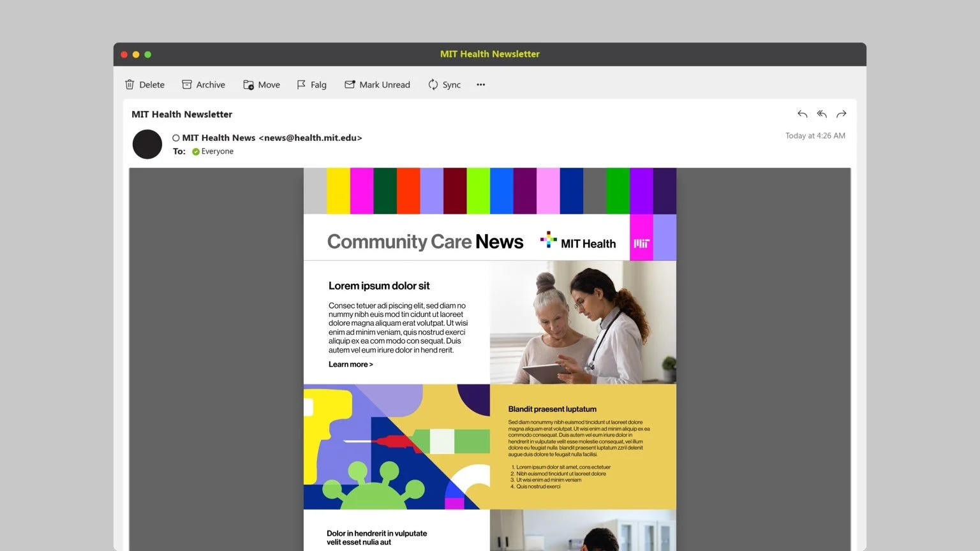Click the Mark Unread label in the toolbar

[385, 85]
